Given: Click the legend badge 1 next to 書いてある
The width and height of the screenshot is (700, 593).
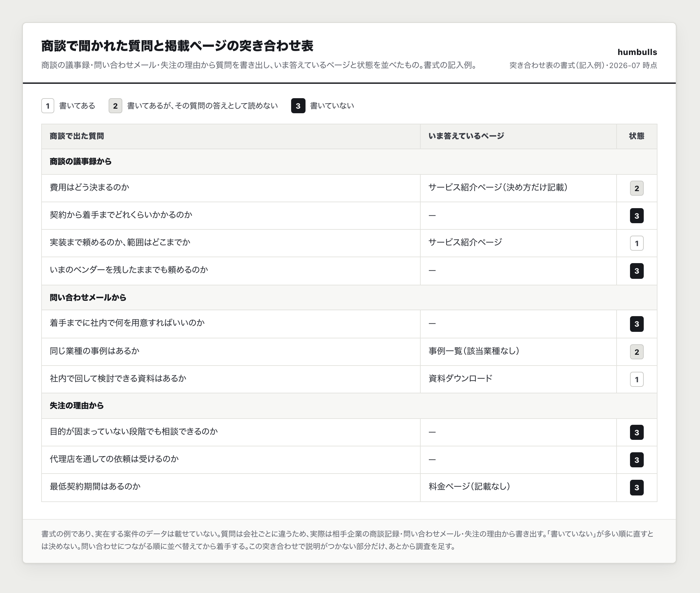Looking at the screenshot, I should point(48,106).
